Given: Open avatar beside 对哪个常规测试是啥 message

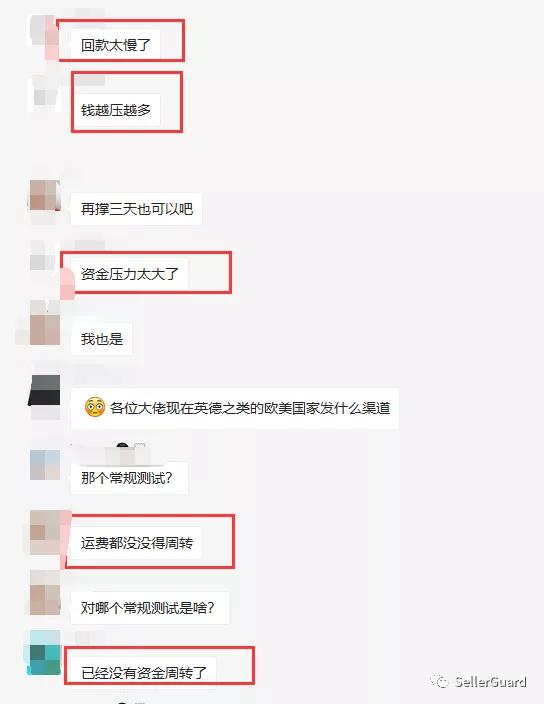Looking at the screenshot, I should [45, 593].
